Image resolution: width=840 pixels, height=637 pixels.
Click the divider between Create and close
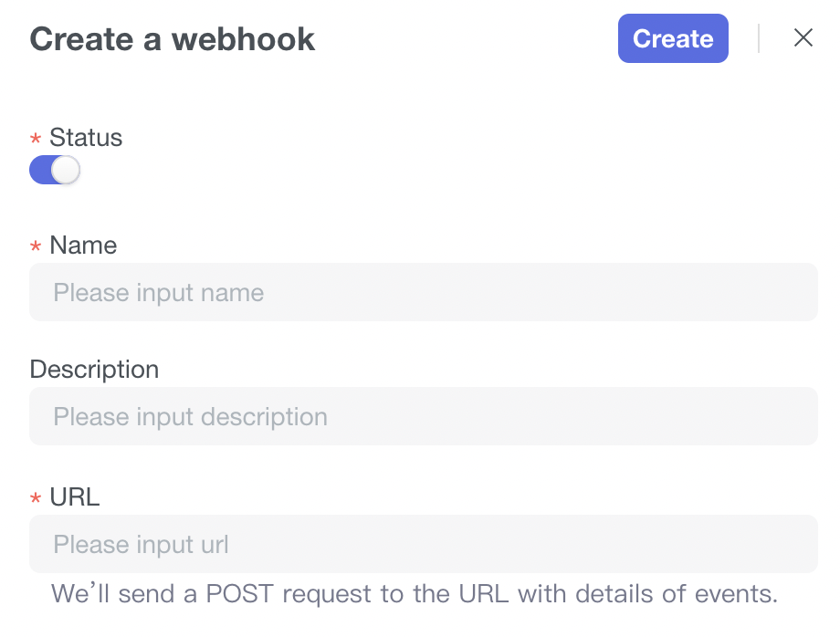click(759, 38)
